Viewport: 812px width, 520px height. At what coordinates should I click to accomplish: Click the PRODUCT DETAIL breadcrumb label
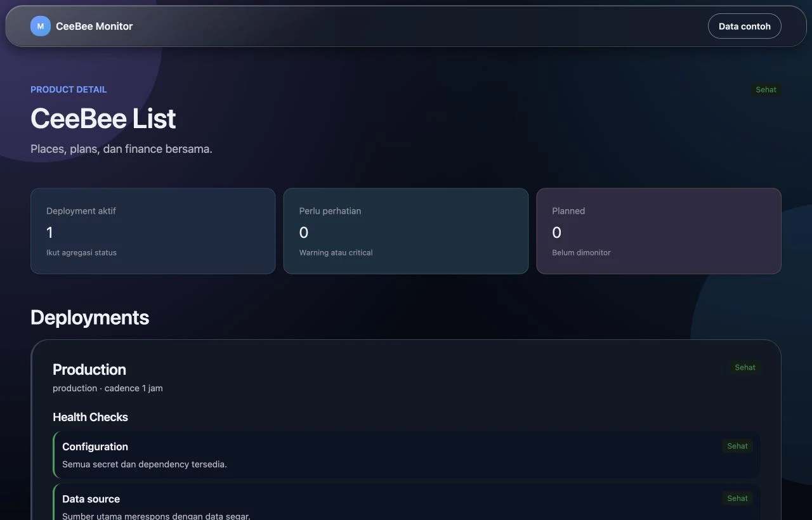click(x=69, y=89)
